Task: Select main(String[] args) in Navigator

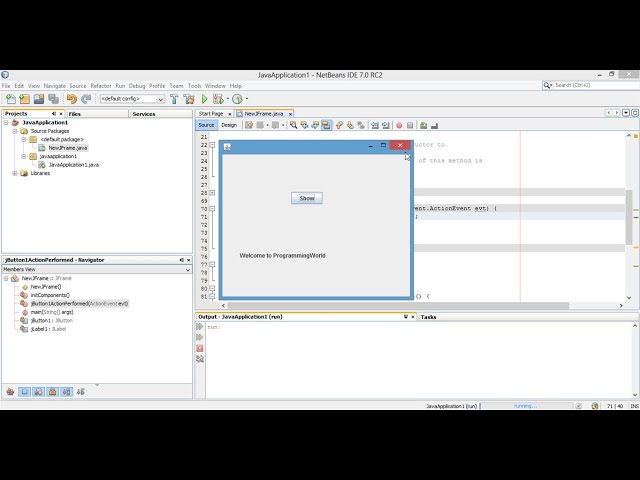Action: click(x=52, y=312)
